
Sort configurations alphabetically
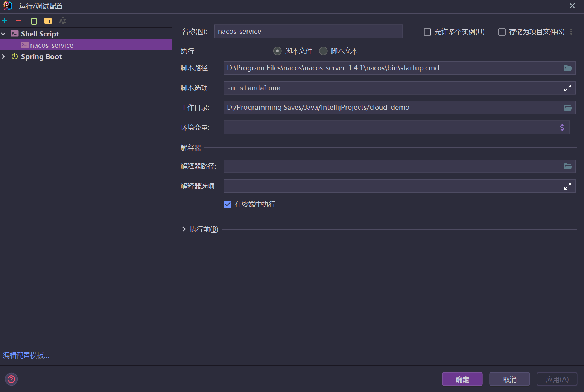tap(63, 21)
